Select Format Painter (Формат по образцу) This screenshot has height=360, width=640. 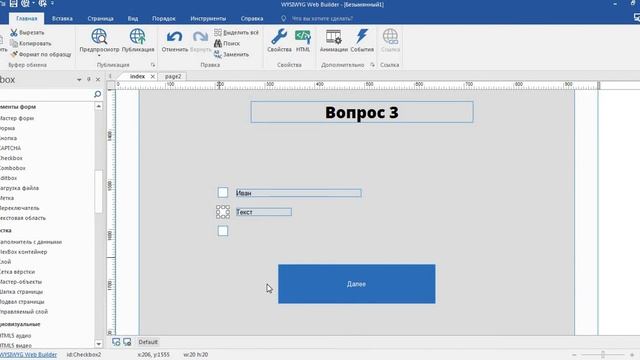[x=41, y=54]
